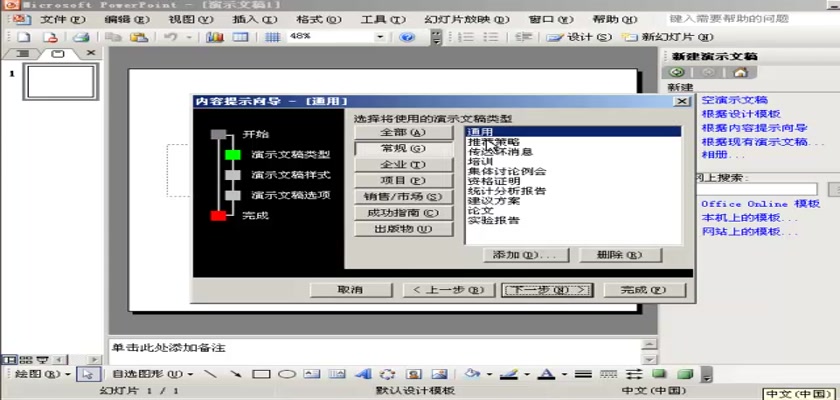Select the 出版物 category button
Image resolution: width=840 pixels, height=400 pixels.
click(x=404, y=229)
